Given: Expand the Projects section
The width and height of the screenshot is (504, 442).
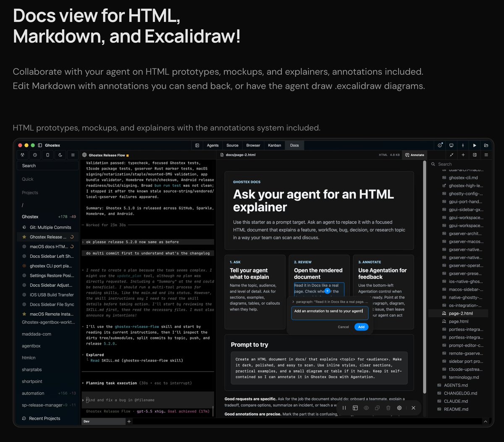Looking at the screenshot, I should point(30,193).
